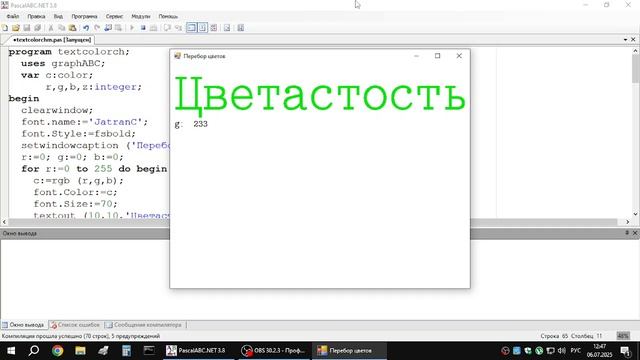Switch to OBS in the taskbar
The image size is (640, 360).
point(273,351)
